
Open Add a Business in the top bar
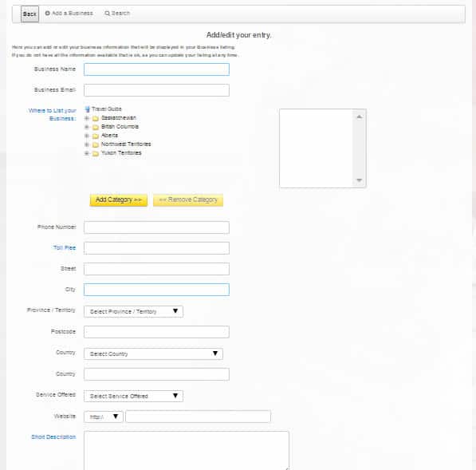[x=69, y=14]
